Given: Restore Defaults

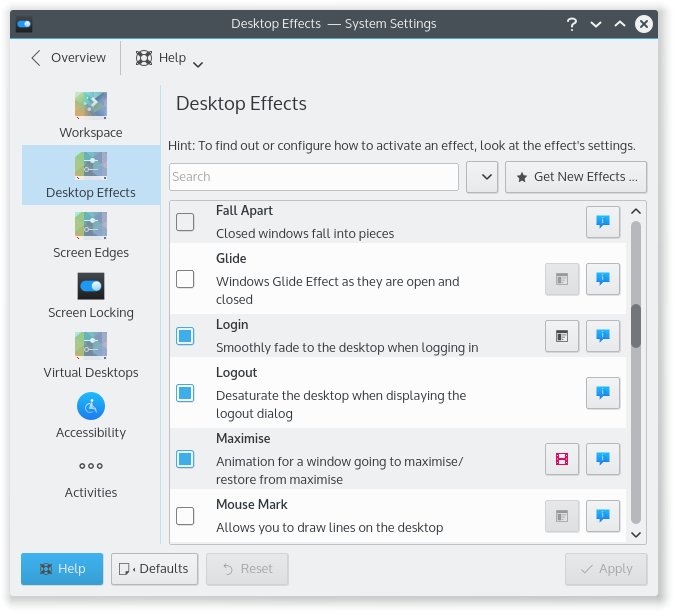Looking at the screenshot, I should 154,569.
